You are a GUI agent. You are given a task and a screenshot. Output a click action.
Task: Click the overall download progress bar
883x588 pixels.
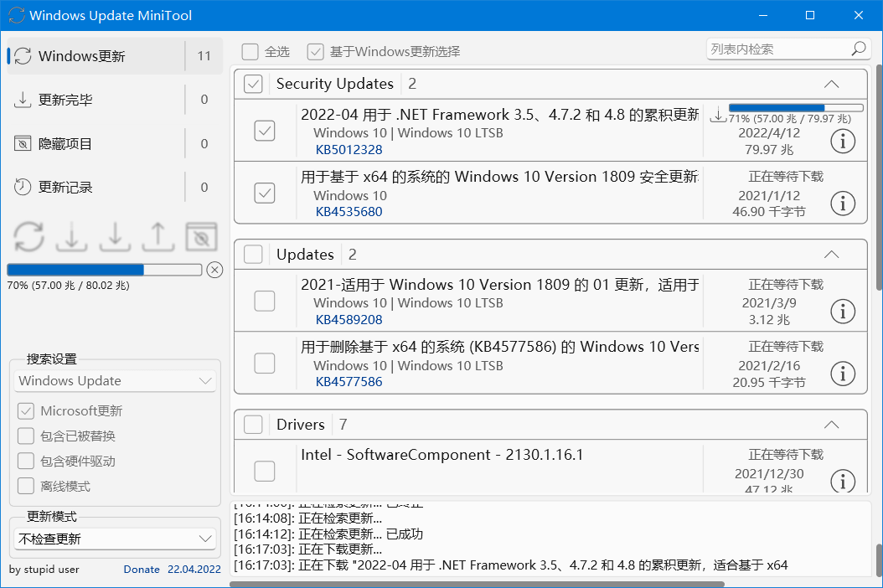pos(104,271)
